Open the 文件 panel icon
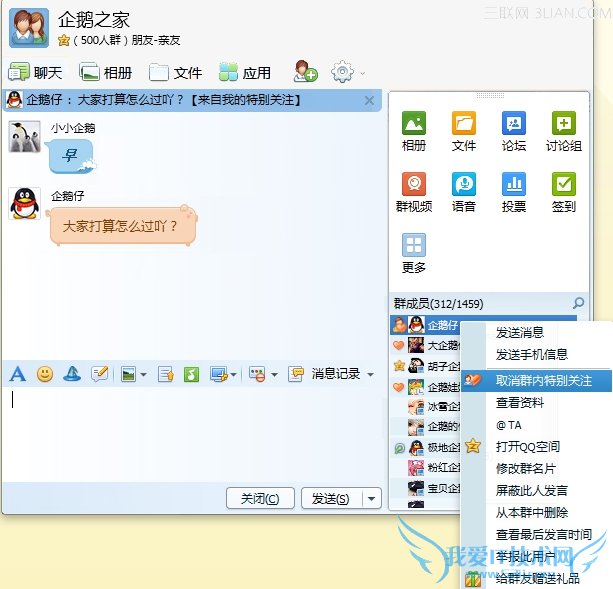The width and height of the screenshot is (613, 589). pyautogui.click(x=464, y=131)
